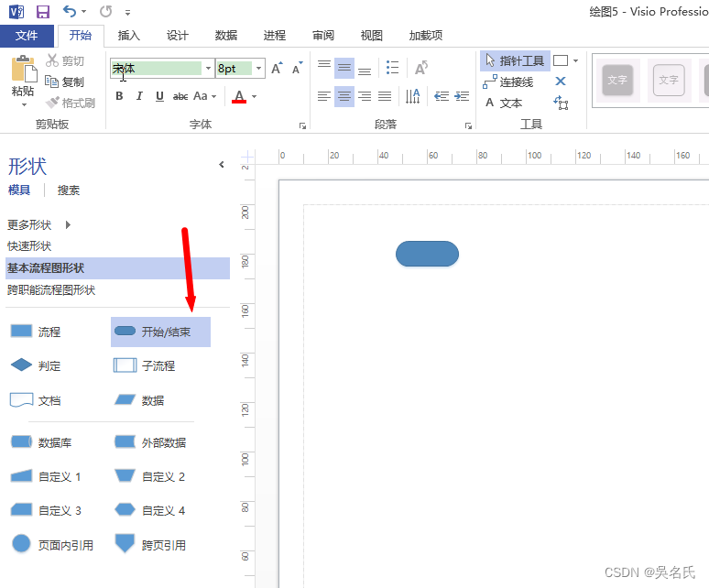Image resolution: width=709 pixels, height=588 pixels.
Task: Open the font color dropdown arrow
Action: pos(254,96)
